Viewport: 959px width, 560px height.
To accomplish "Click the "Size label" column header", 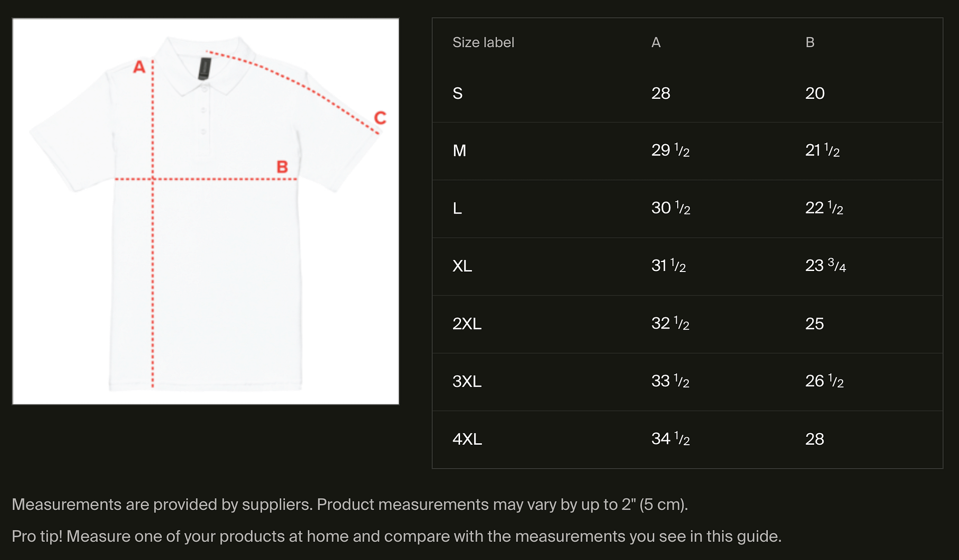I will tap(483, 42).
